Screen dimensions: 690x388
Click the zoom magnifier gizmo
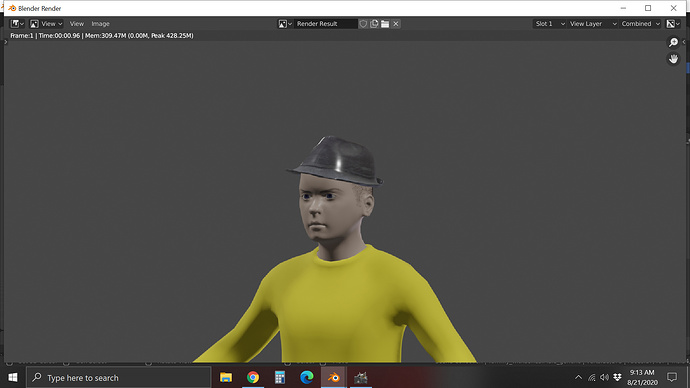coord(673,42)
